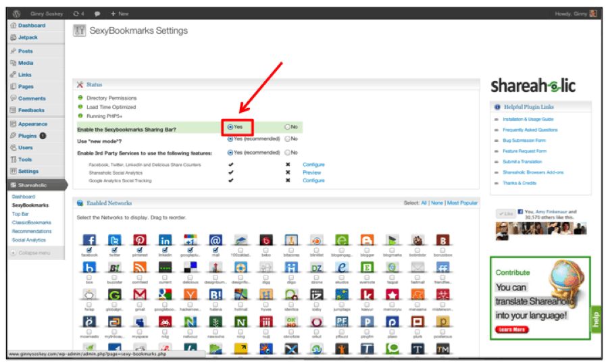Click the Twitter network icon
The height and width of the screenshot is (364, 608).
(114, 240)
